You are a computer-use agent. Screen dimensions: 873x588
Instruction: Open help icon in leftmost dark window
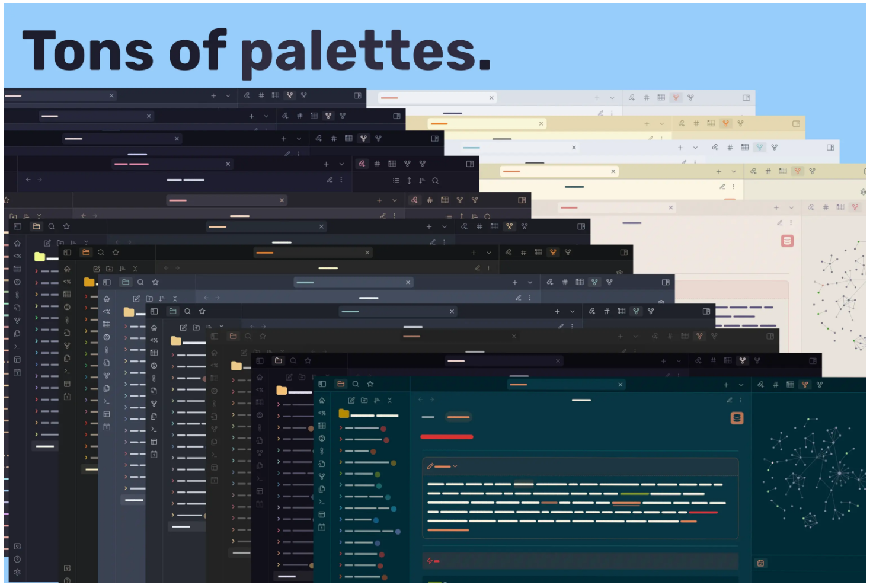[x=17, y=560]
